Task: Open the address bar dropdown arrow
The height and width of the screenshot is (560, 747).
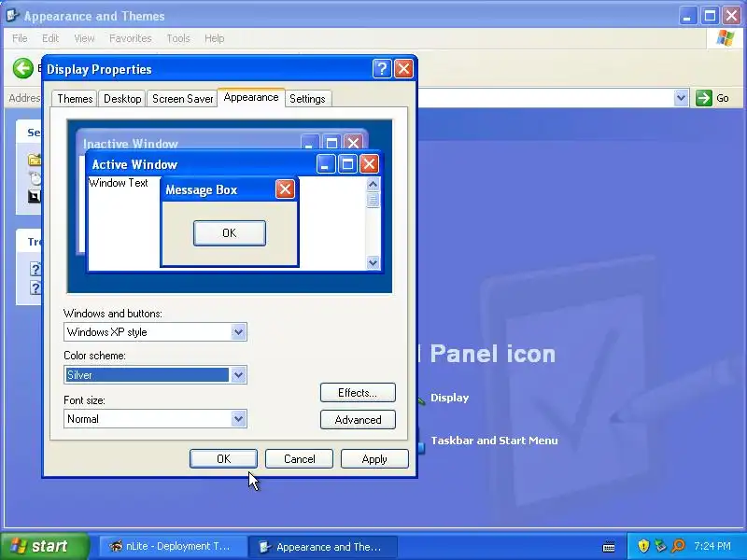Action: pos(682,98)
